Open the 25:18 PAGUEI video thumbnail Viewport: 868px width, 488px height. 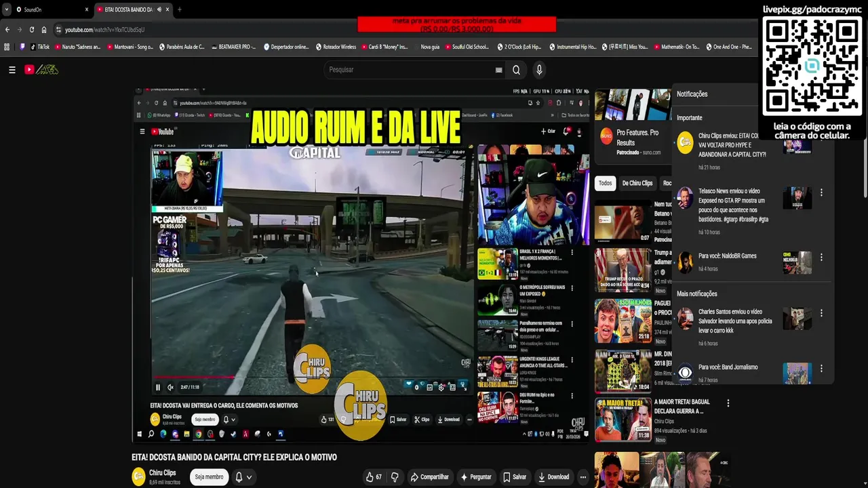623,321
